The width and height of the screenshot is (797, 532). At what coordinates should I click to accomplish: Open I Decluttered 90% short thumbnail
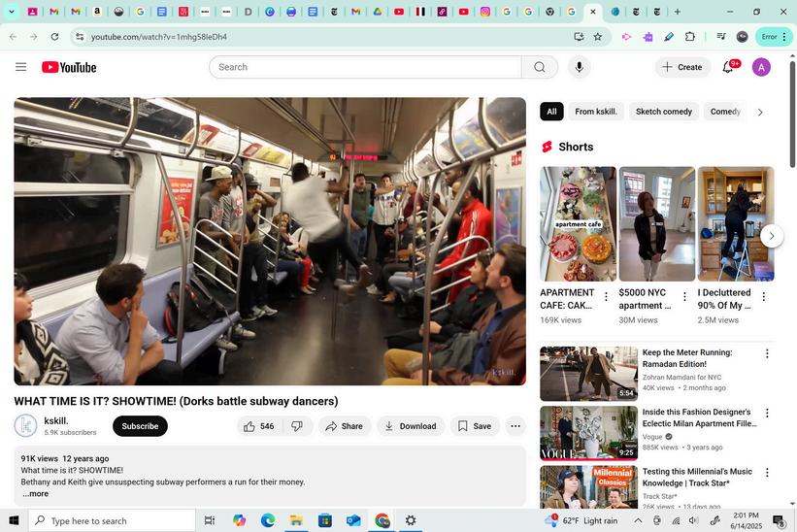click(736, 224)
